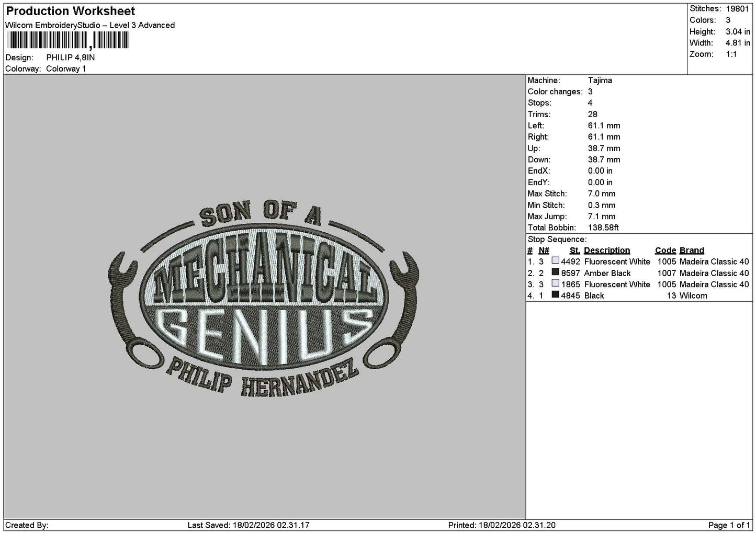Select the Up value "38.7 mm"

click(x=604, y=149)
